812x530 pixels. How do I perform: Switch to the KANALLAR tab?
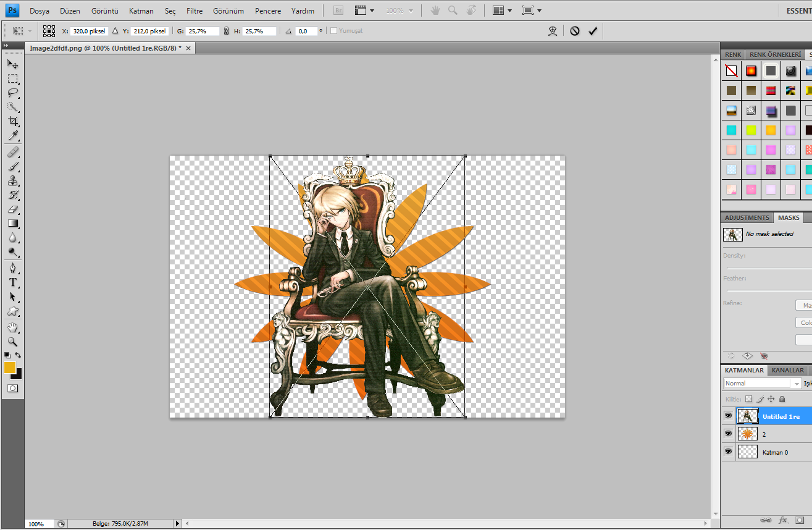(x=788, y=370)
